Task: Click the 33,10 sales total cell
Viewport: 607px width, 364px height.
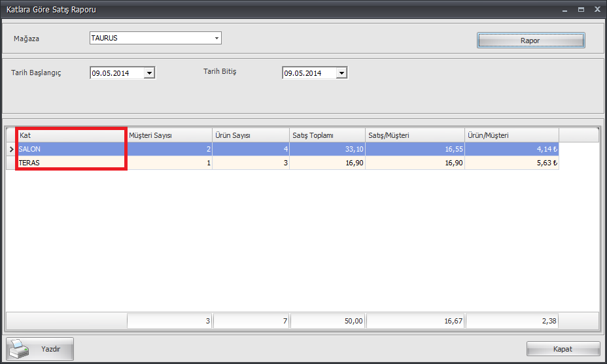Action: tap(328, 149)
